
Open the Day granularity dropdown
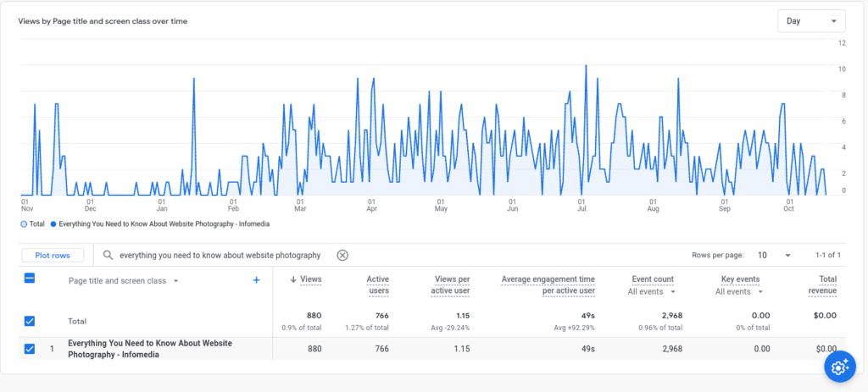[811, 21]
